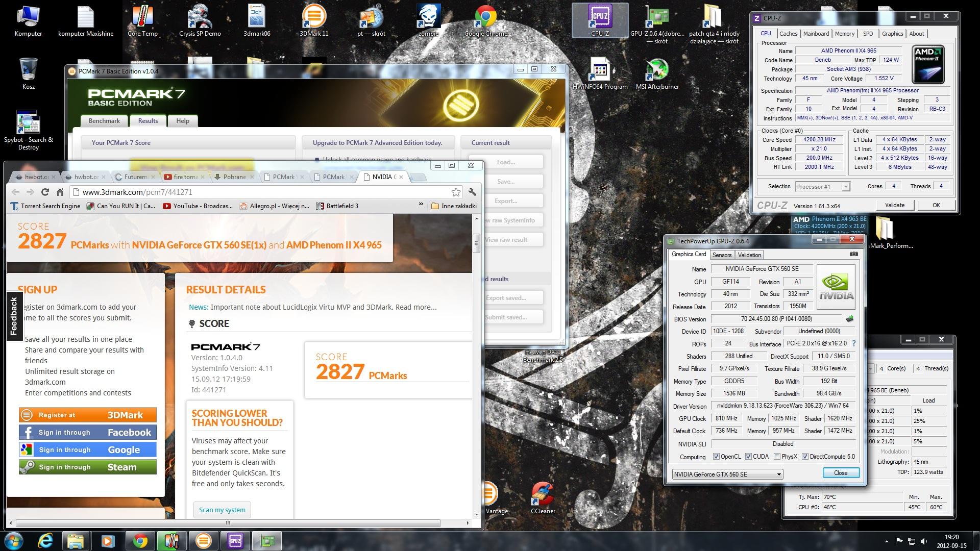Show hidden tray icons arrow

click(x=887, y=541)
